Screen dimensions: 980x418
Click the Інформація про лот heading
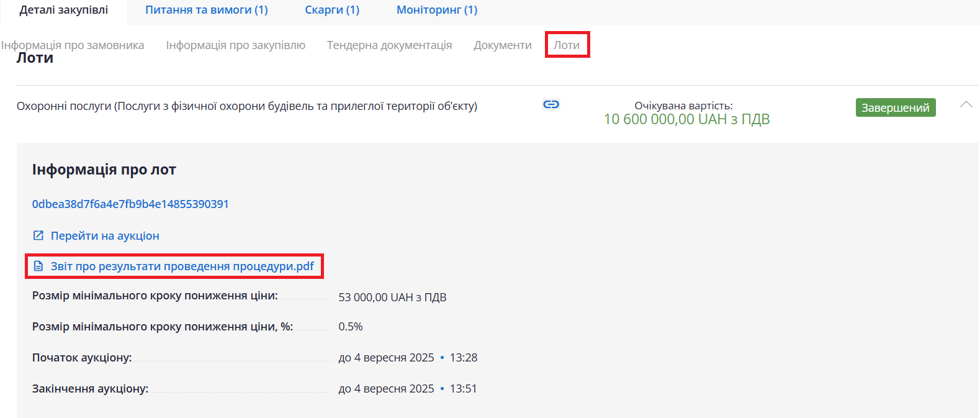click(x=104, y=170)
